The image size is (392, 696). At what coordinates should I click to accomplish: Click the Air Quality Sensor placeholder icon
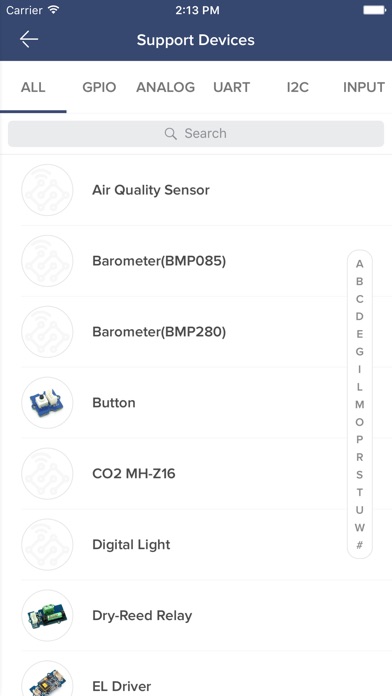(47, 190)
